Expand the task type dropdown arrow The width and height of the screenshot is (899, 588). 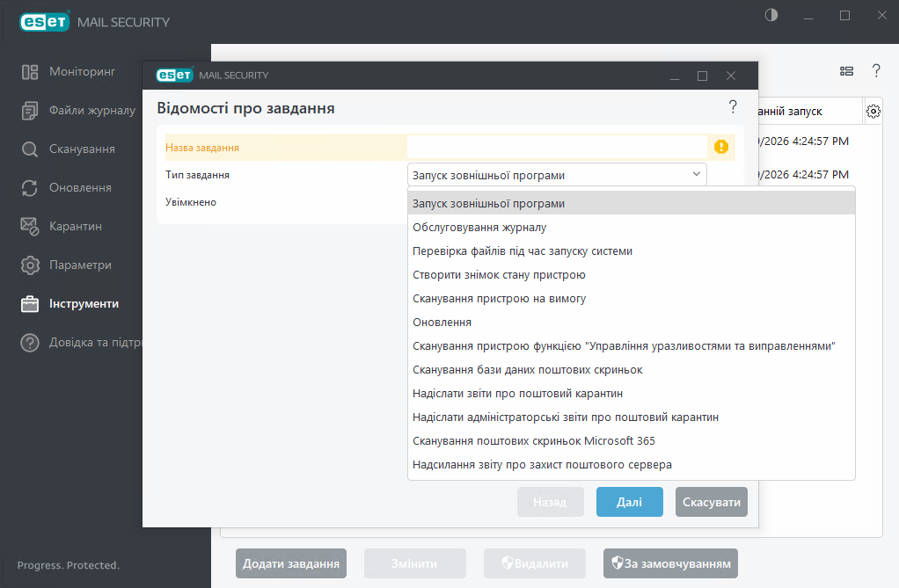click(696, 174)
